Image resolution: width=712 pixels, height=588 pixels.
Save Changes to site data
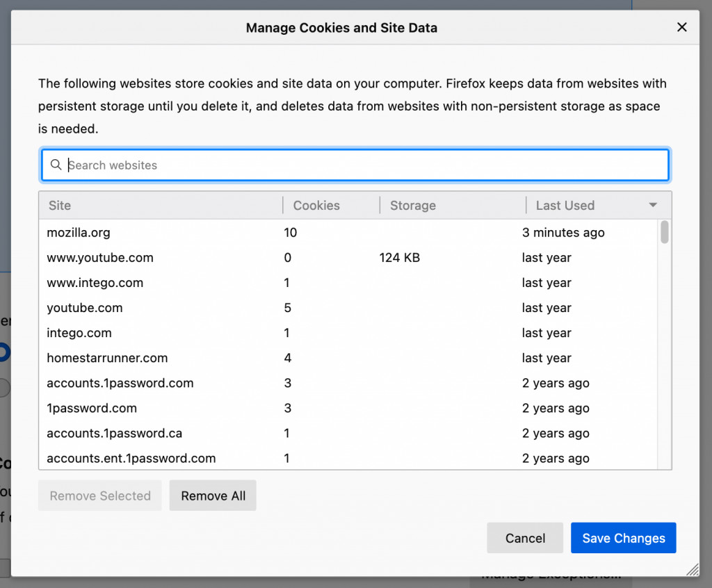coord(623,537)
